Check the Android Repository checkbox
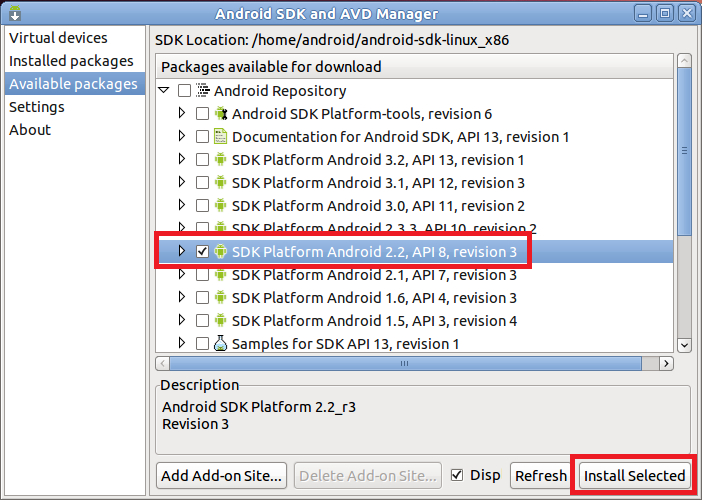702x500 pixels. pos(184,90)
